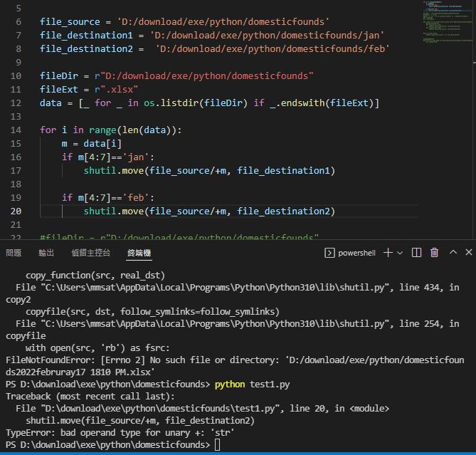Select the 終端機 (Terminal) tab
The width and height of the screenshot is (476, 455).
pyautogui.click(x=139, y=253)
